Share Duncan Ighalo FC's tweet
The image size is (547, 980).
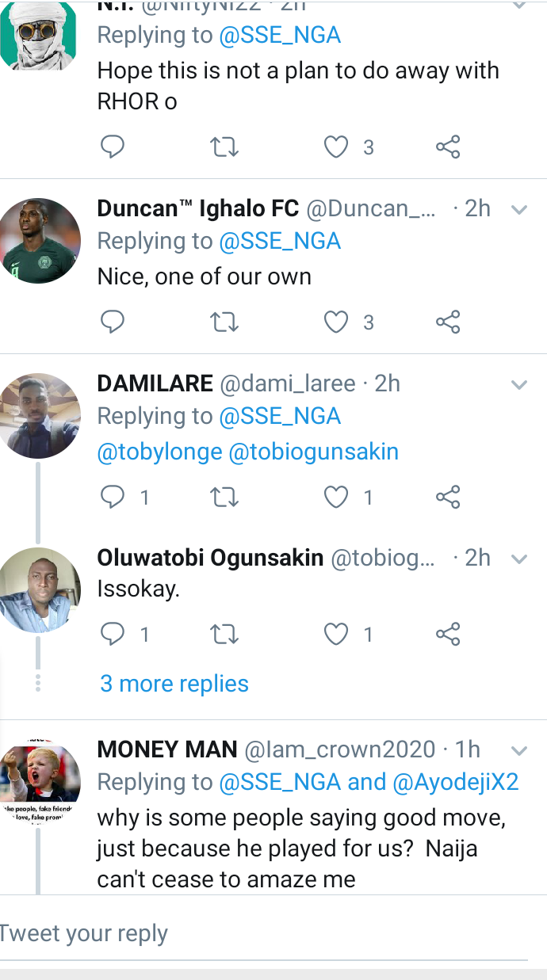pos(448,322)
